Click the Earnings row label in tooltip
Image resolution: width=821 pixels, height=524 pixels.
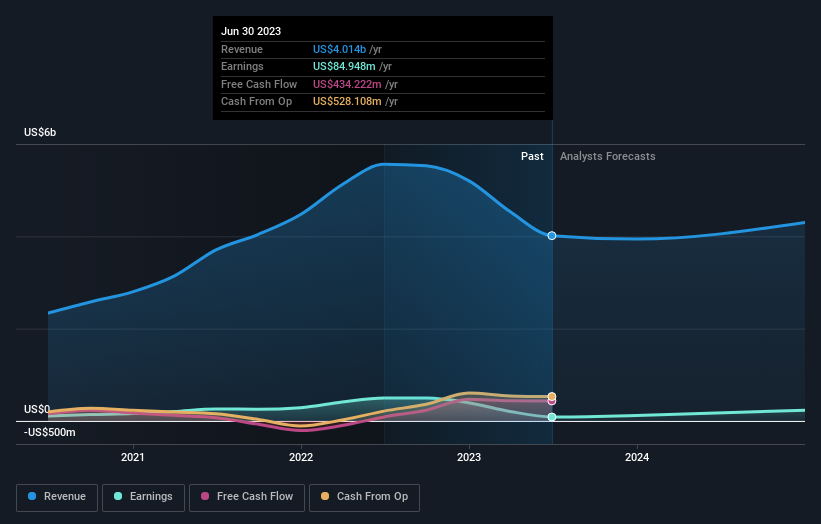tap(242, 66)
